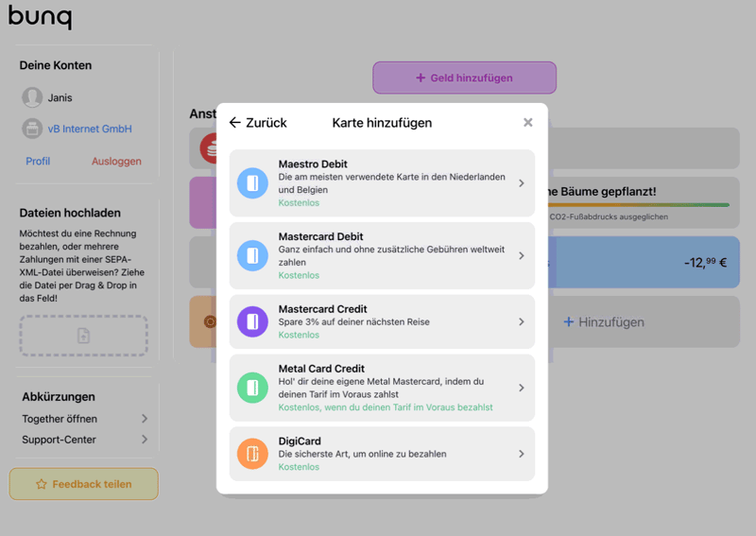Image resolution: width=756 pixels, height=536 pixels.
Task: Click the orange DigiCard icon
Action: (252, 454)
